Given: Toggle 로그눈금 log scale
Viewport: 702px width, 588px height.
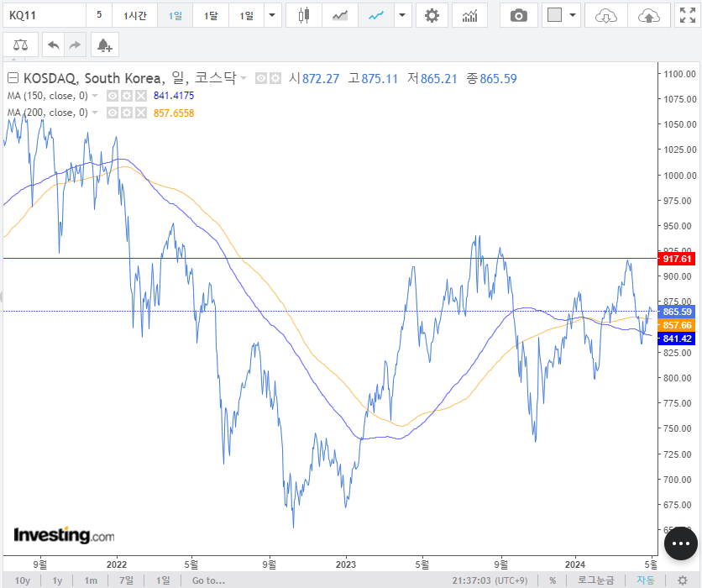Looking at the screenshot, I should click(x=596, y=580).
